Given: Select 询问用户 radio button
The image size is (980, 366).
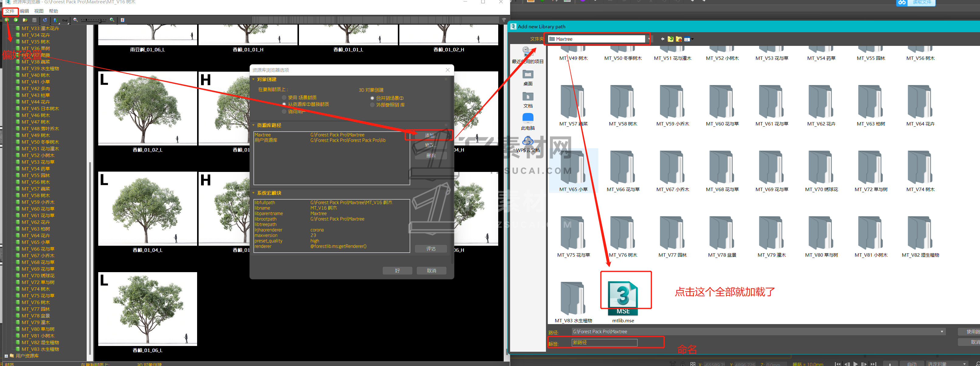Looking at the screenshot, I should coord(284,111).
